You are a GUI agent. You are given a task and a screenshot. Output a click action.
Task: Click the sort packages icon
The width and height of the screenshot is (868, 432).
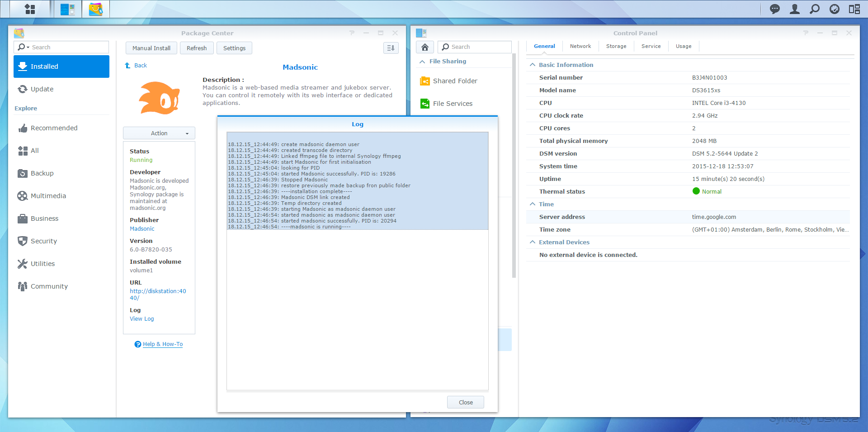(391, 48)
